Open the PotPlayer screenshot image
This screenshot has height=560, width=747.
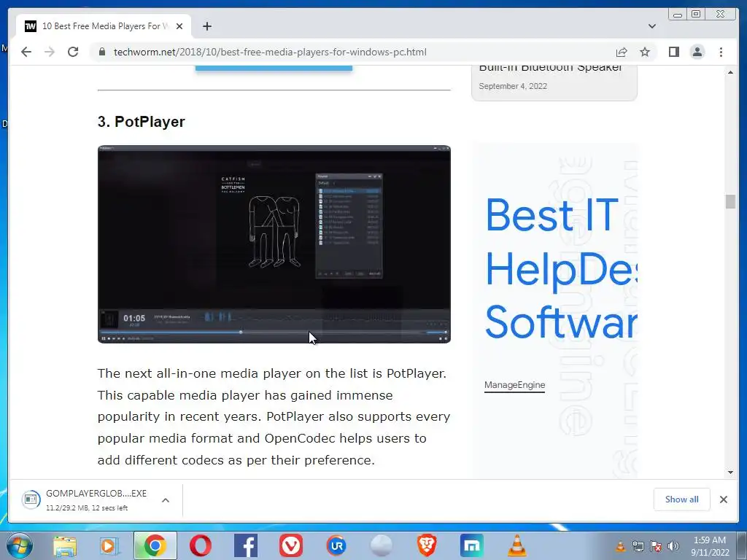point(274,244)
